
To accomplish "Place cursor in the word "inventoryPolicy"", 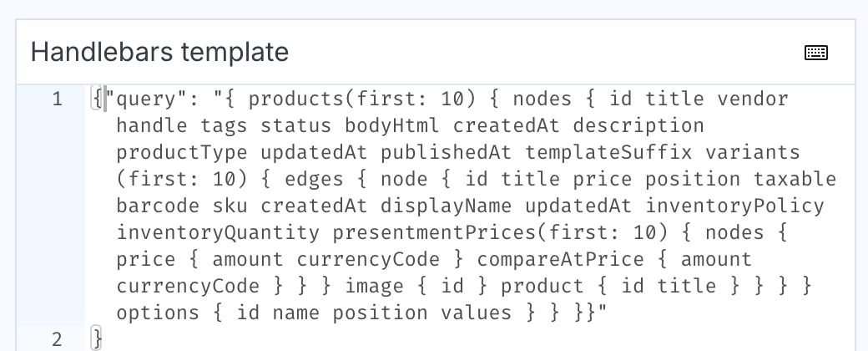I will 734,206.
